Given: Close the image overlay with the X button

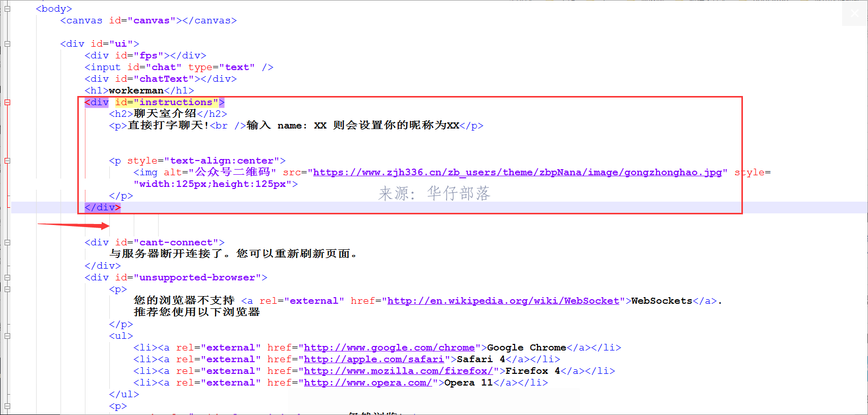Looking at the screenshot, I should click(x=854, y=13).
